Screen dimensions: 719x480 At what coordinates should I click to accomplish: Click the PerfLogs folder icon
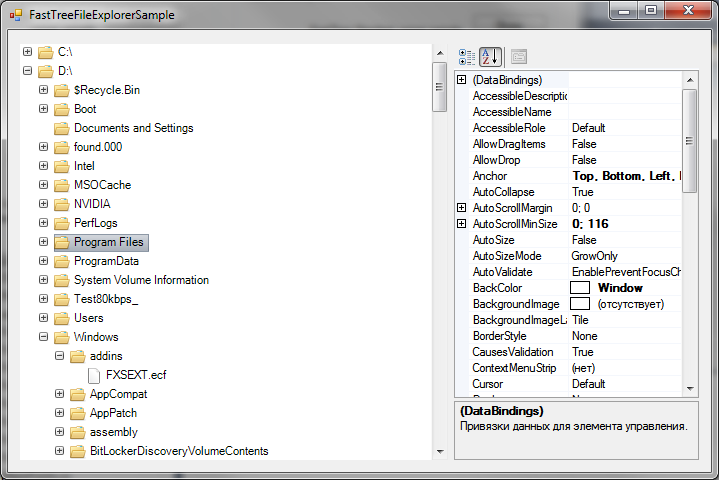61,223
